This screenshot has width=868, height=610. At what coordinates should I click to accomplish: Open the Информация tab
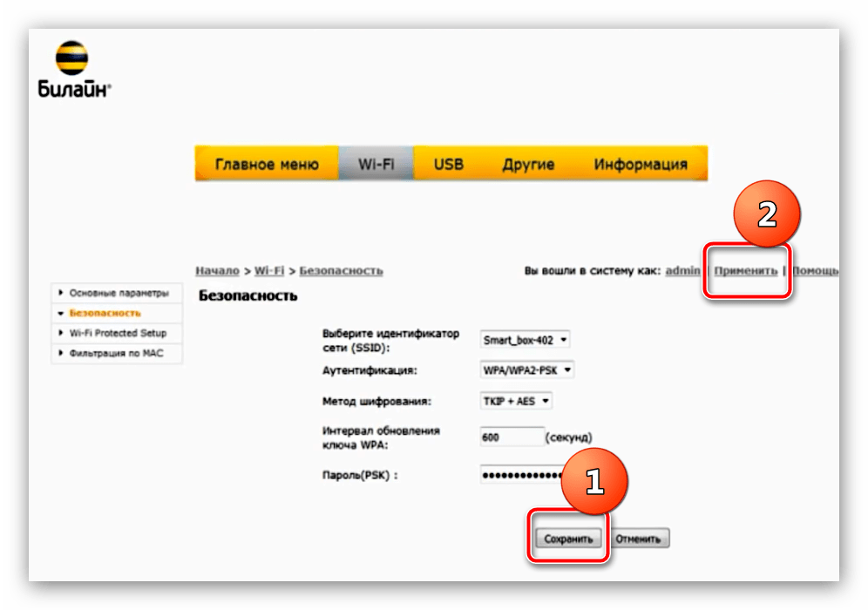640,164
